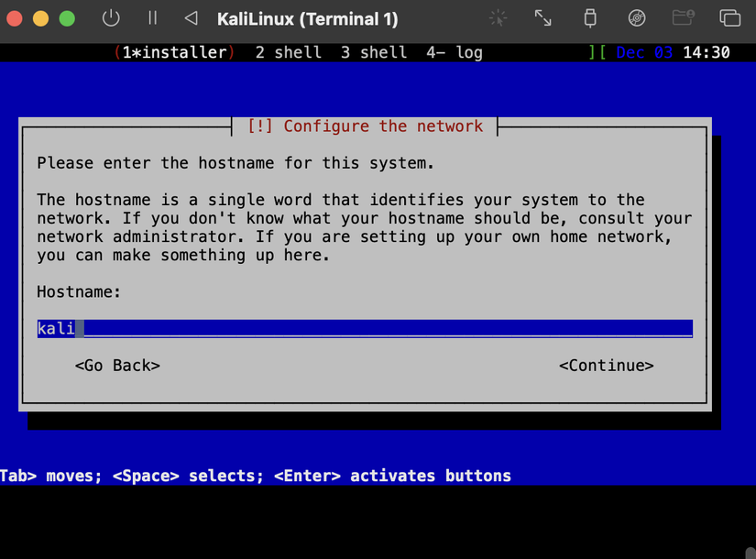The image size is (756, 559).
Task: Close the KaliLinux window with red button
Action: (x=15, y=19)
